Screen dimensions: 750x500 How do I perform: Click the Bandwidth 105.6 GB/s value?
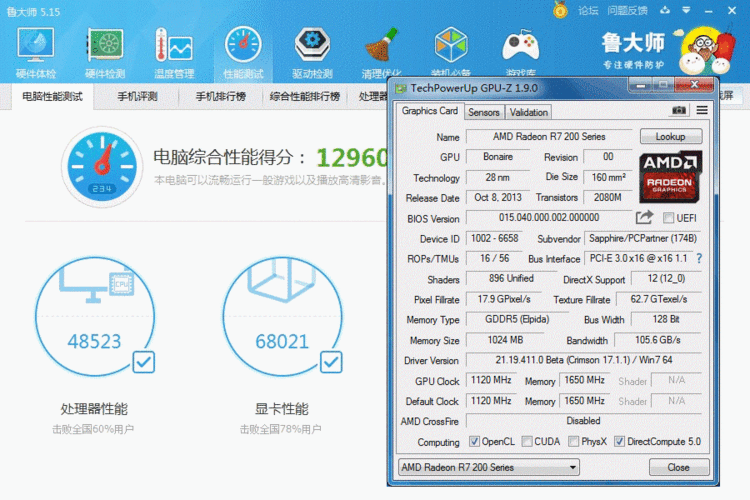click(x=658, y=340)
